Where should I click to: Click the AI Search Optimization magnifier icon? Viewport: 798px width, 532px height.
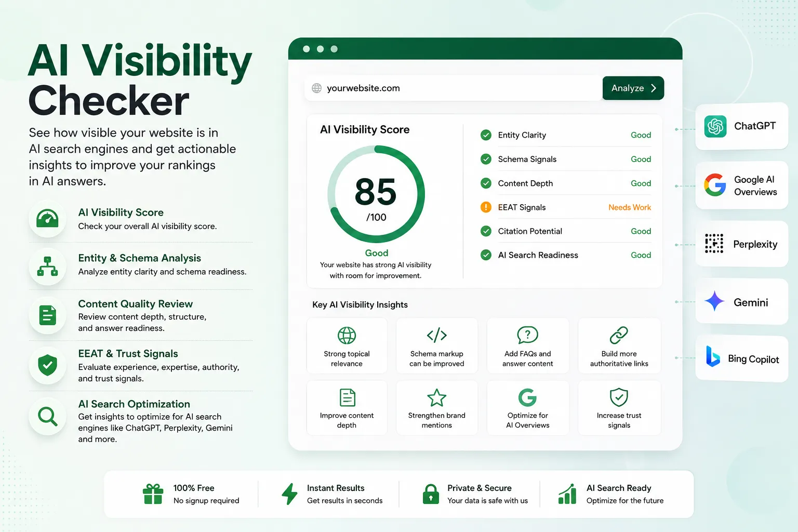tap(47, 416)
